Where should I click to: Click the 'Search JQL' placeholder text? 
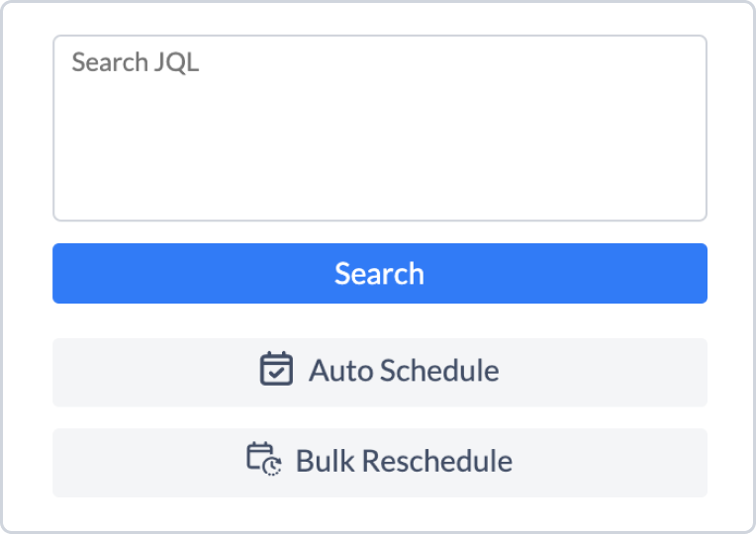tap(136, 62)
